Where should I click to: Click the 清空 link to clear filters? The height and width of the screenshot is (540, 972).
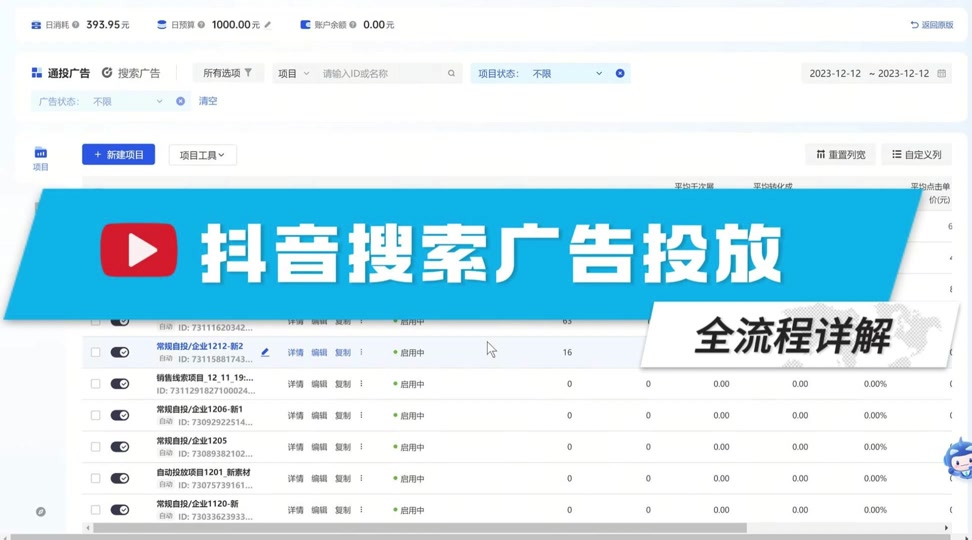click(x=208, y=101)
